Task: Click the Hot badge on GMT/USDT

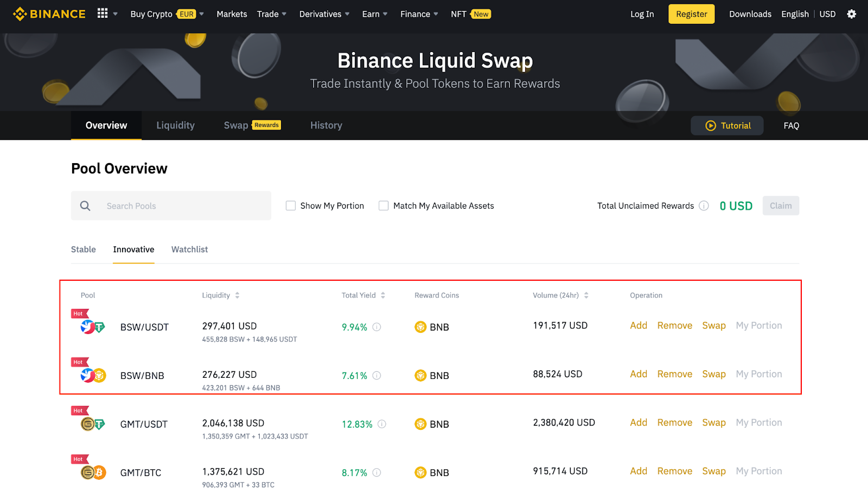Action: 79,411
